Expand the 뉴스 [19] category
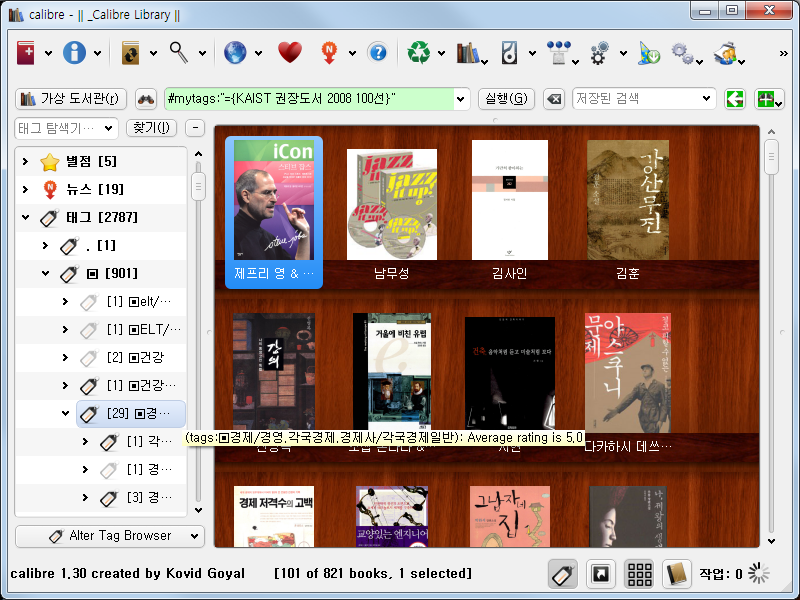The width and height of the screenshot is (800, 600). click(x=26, y=189)
